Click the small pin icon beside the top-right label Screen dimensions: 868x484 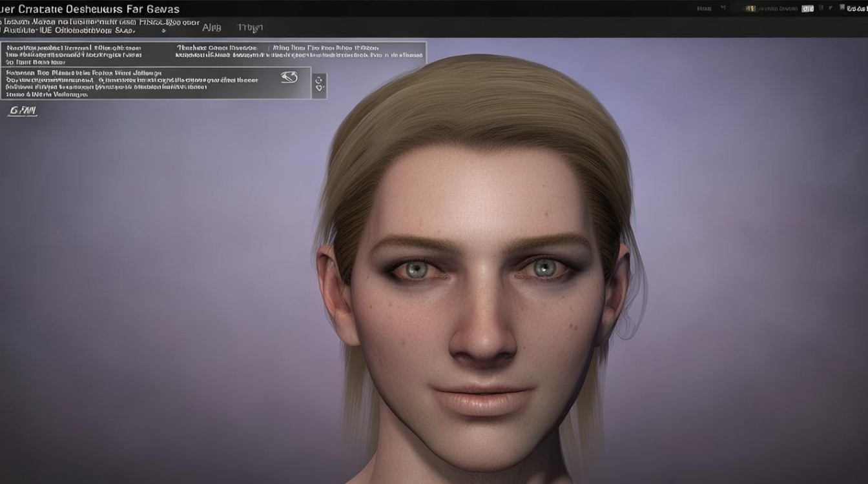[723, 8]
